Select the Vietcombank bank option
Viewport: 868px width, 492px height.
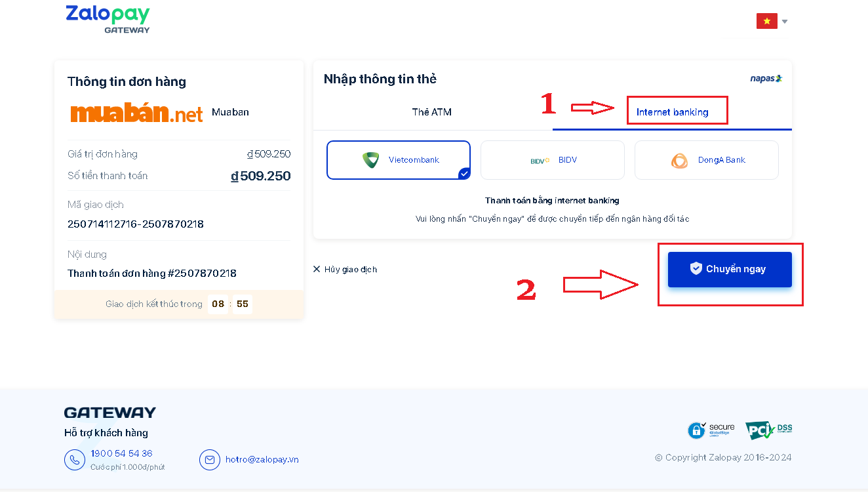(x=399, y=160)
